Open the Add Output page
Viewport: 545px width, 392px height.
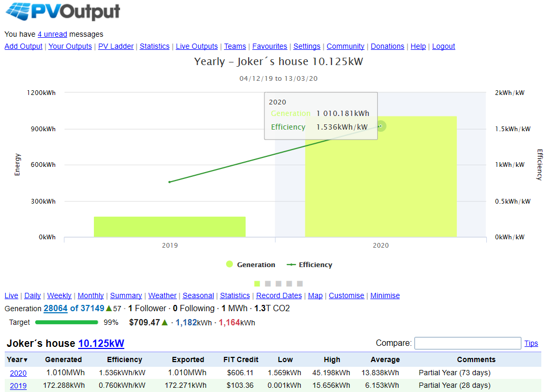tap(23, 46)
